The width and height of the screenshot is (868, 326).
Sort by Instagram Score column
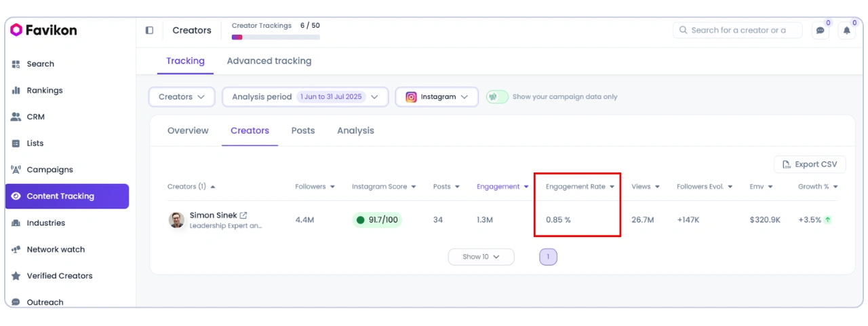pyautogui.click(x=384, y=187)
